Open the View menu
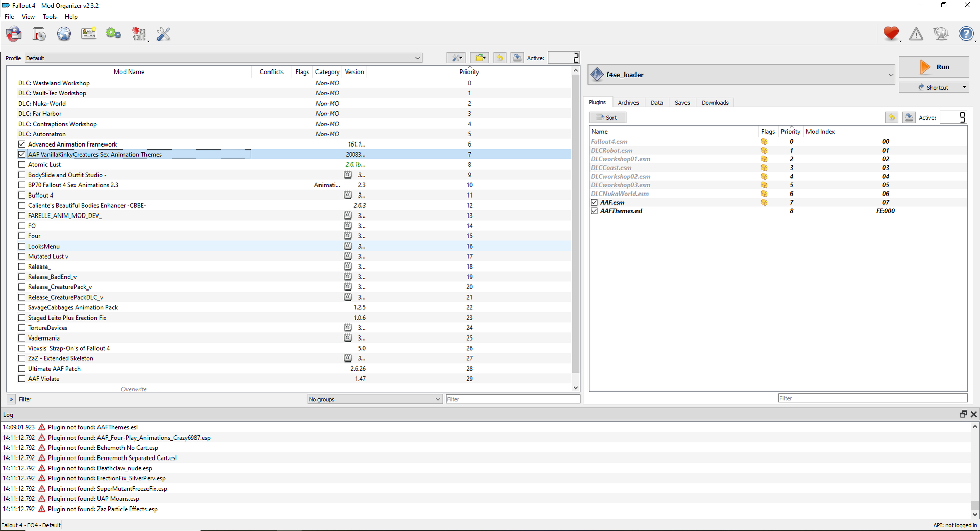 coord(28,17)
